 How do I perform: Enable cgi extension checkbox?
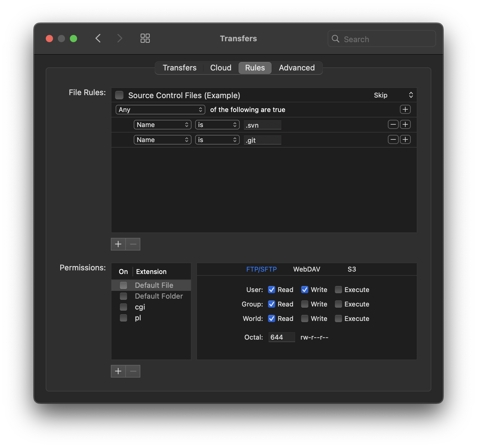tap(123, 307)
